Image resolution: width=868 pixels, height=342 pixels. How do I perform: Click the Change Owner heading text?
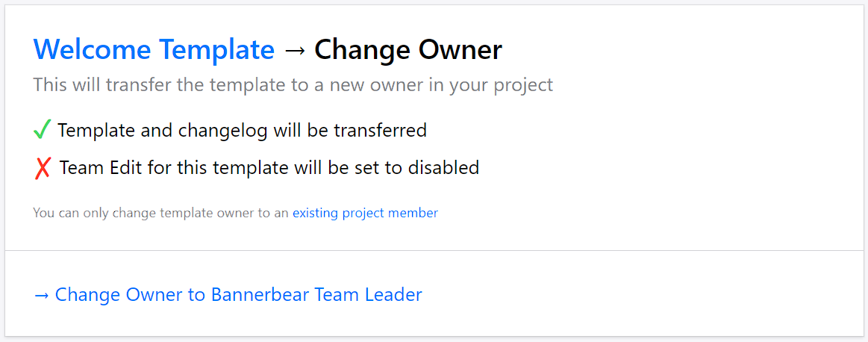(x=408, y=50)
